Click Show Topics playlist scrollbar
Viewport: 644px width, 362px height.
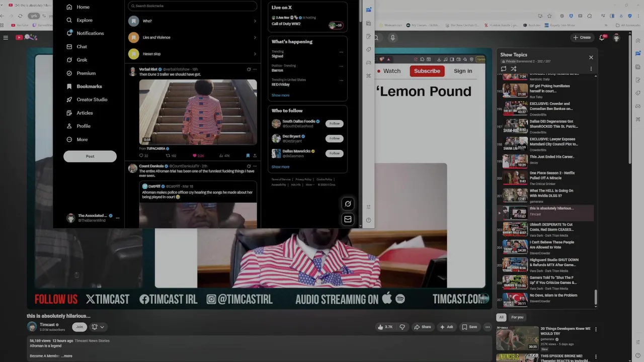[x=596, y=298]
